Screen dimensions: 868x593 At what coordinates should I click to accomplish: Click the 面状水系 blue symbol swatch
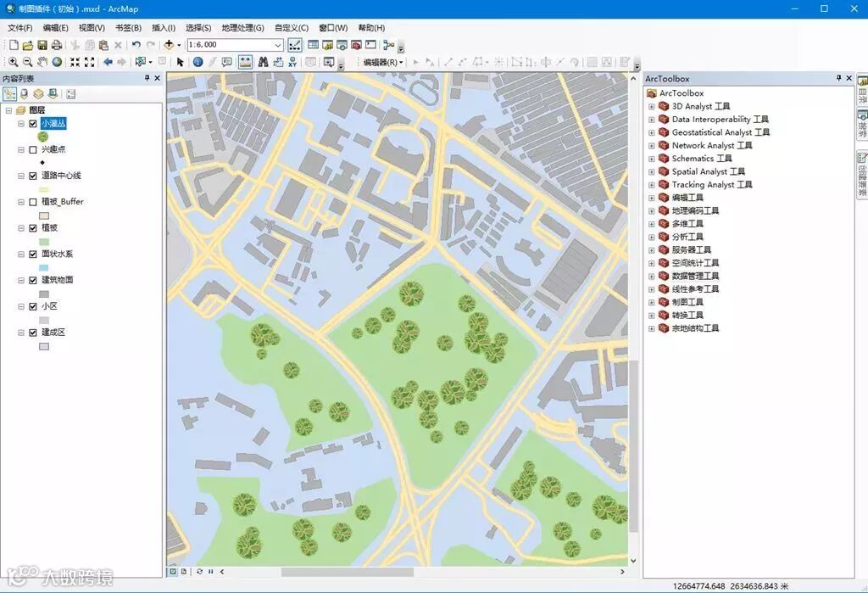pyautogui.click(x=44, y=268)
